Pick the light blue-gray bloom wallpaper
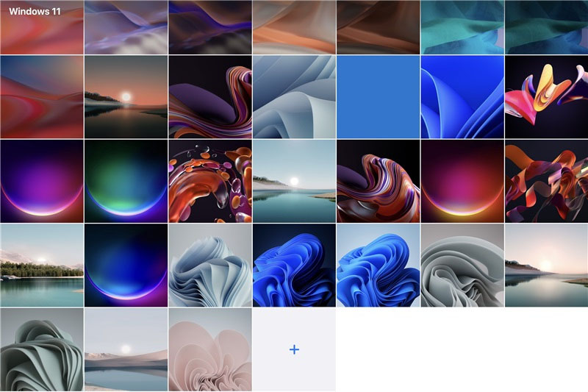Viewport: 588px width, 392px height. coord(210,266)
